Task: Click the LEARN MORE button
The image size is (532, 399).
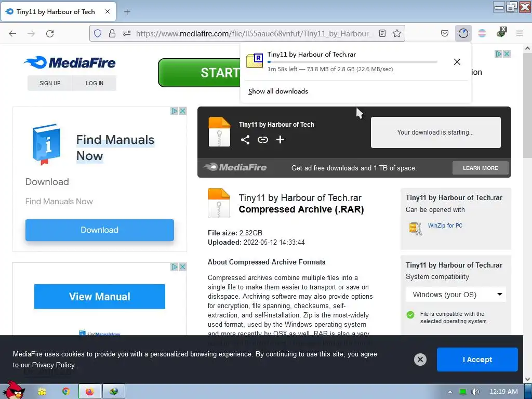Action: point(481,168)
